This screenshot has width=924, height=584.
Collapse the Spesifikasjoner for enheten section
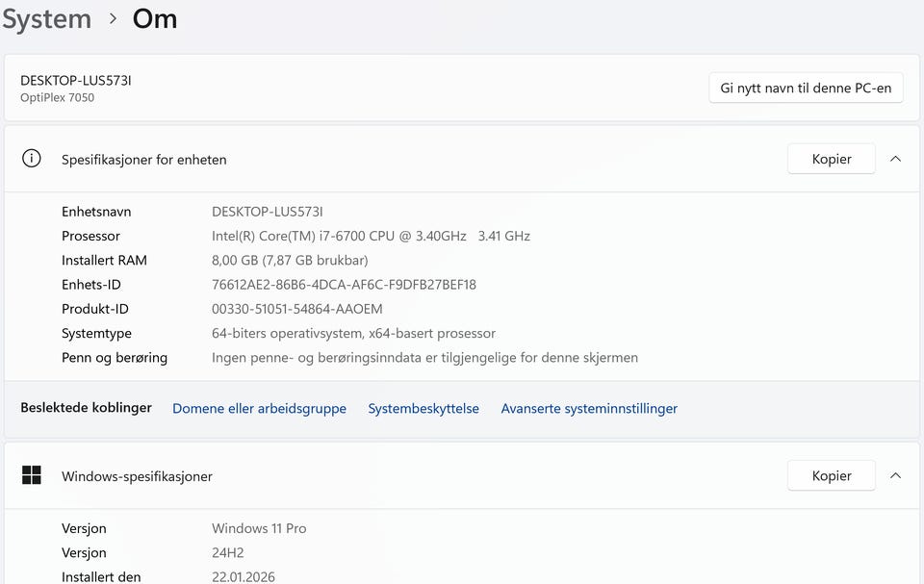(x=895, y=159)
